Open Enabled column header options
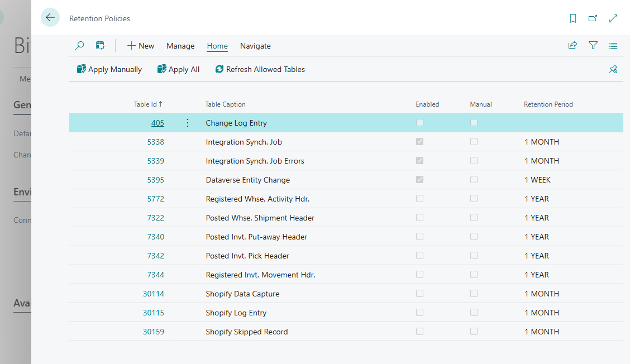The height and width of the screenshot is (364, 630). [x=427, y=104]
